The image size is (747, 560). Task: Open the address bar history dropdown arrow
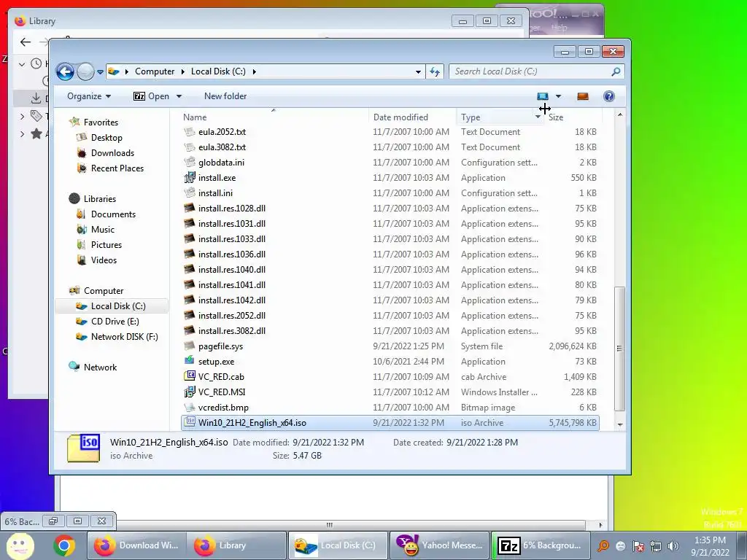point(418,72)
